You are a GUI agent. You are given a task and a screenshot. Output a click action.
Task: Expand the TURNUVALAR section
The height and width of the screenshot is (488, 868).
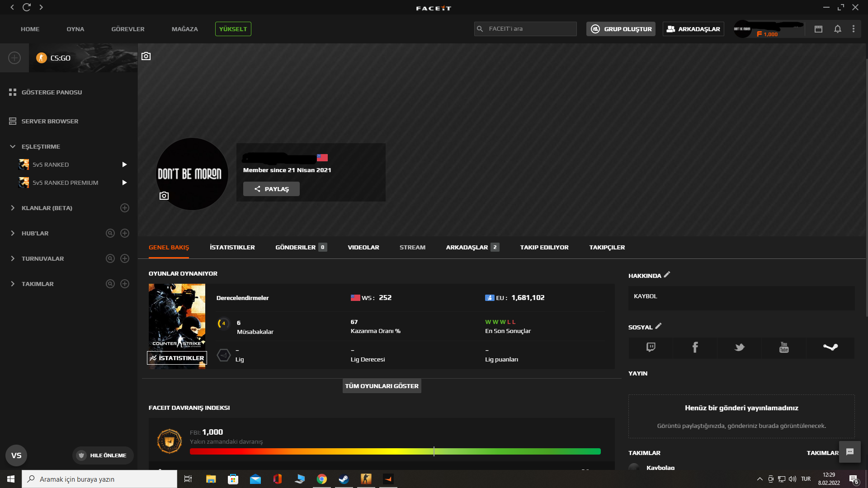(x=13, y=258)
